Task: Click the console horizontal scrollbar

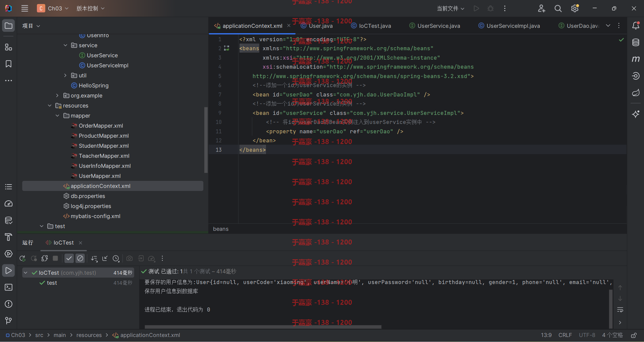Action: [263, 327]
